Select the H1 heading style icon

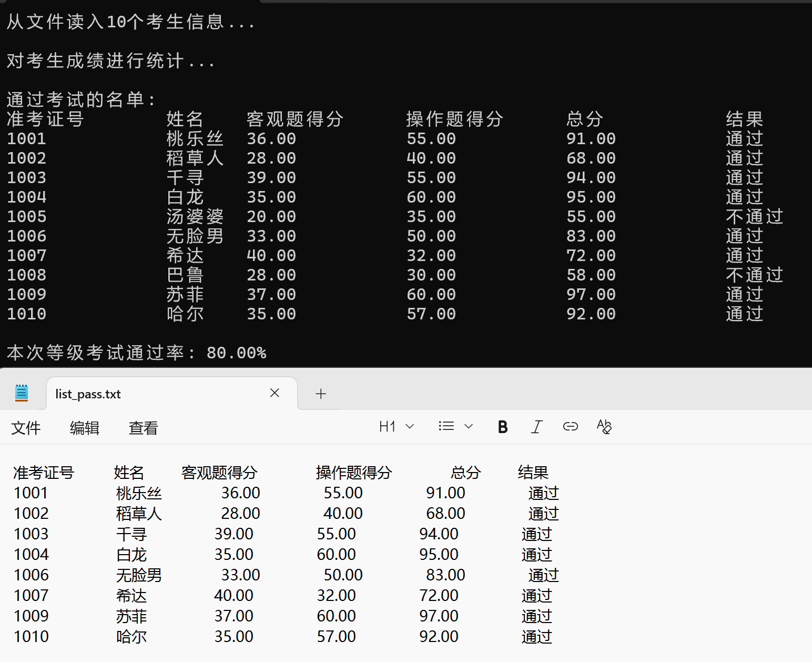point(388,426)
